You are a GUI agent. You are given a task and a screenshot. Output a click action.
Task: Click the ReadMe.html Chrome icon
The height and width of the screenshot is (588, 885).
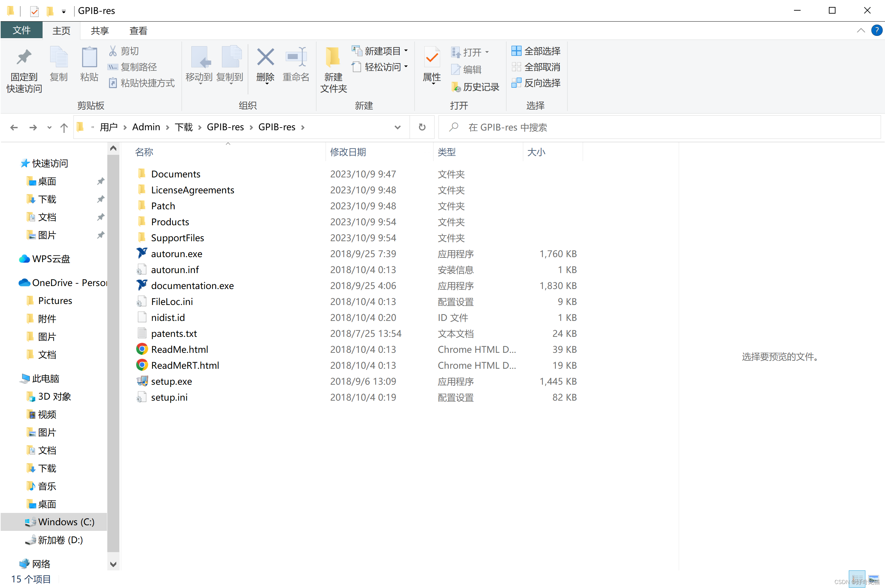click(x=140, y=349)
